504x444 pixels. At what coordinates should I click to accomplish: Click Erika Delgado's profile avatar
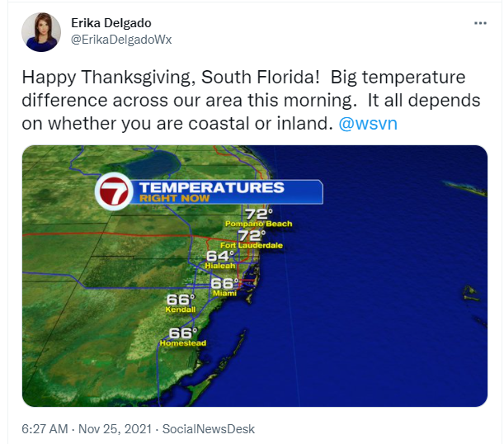point(41,32)
